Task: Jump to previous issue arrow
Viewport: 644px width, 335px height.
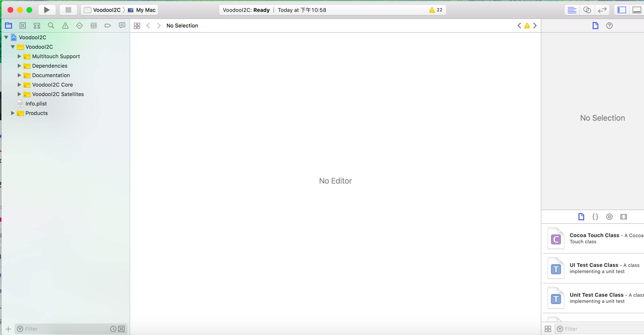Action: (x=519, y=26)
